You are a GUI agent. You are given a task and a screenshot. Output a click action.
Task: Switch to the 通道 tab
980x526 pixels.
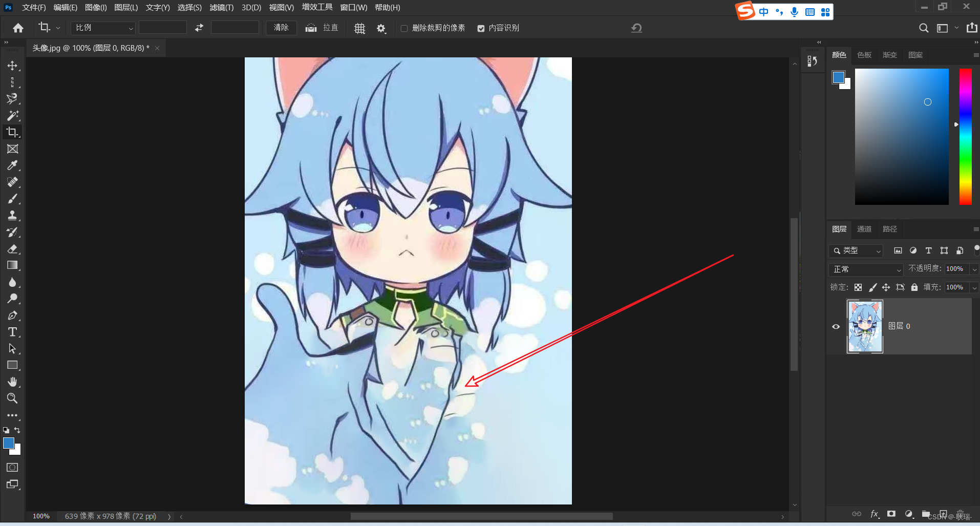864,229
